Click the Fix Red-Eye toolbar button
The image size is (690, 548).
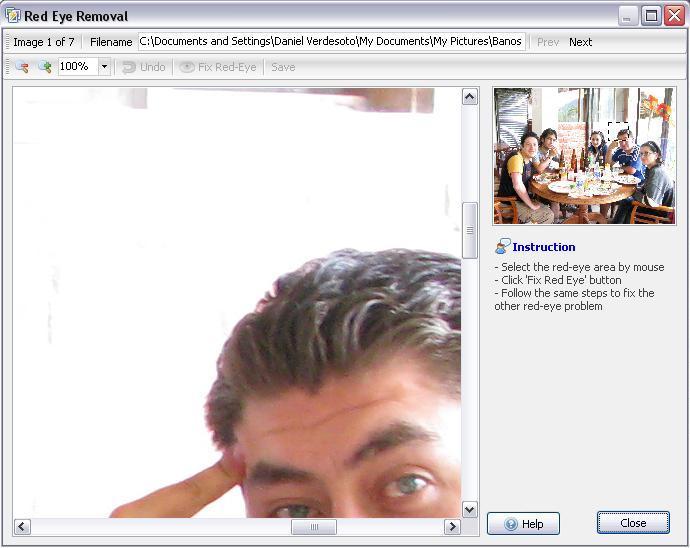pyautogui.click(x=218, y=67)
